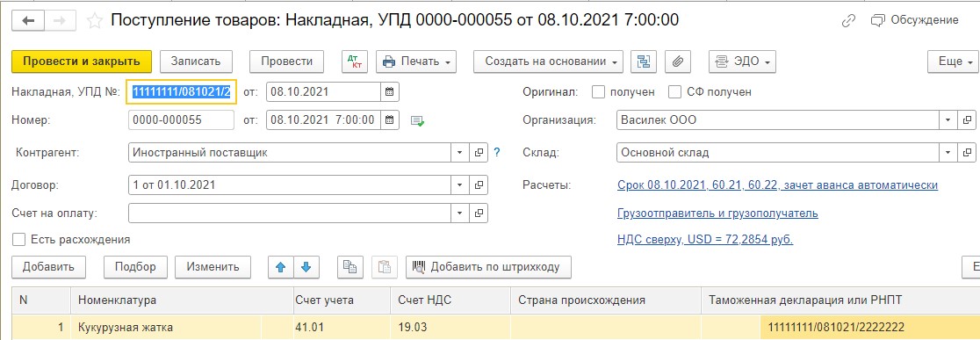The width and height of the screenshot is (980, 340).
Task: Open the НДС сверху, USD rate link
Action: tap(705, 239)
